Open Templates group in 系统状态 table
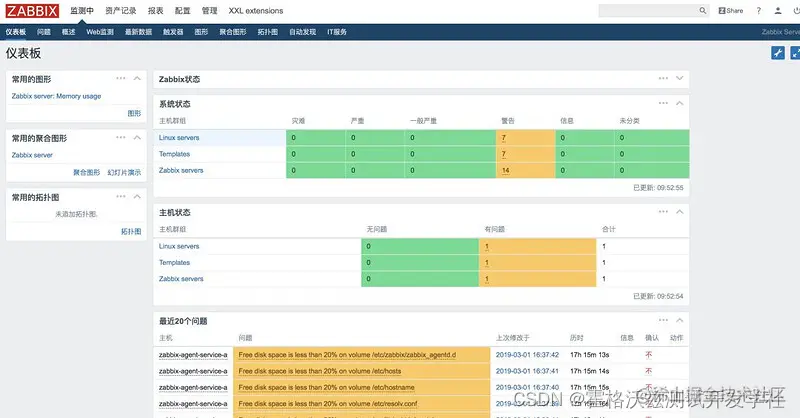This screenshot has width=800, height=418. [x=174, y=154]
